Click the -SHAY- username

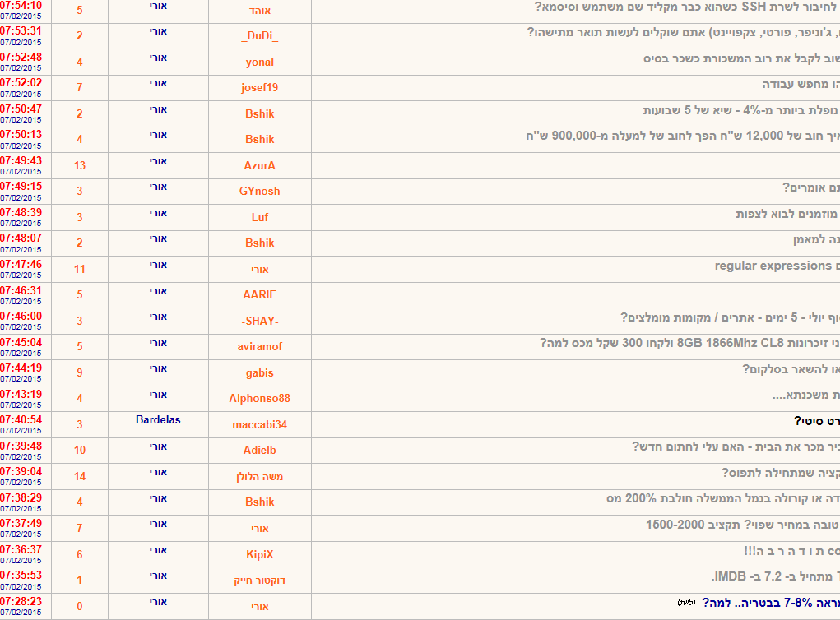coord(259,321)
